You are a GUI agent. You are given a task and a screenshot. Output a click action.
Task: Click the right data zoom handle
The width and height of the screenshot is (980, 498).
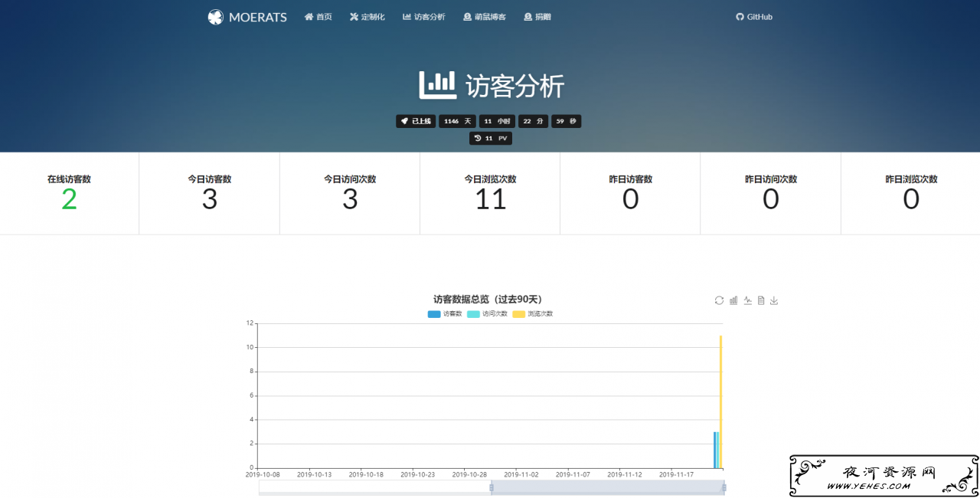coord(724,487)
